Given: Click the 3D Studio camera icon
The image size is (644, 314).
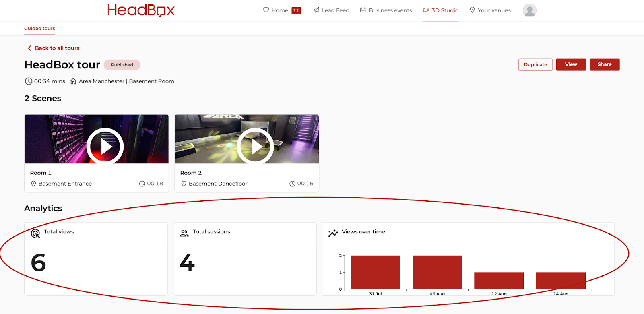Looking at the screenshot, I should tap(426, 10).
